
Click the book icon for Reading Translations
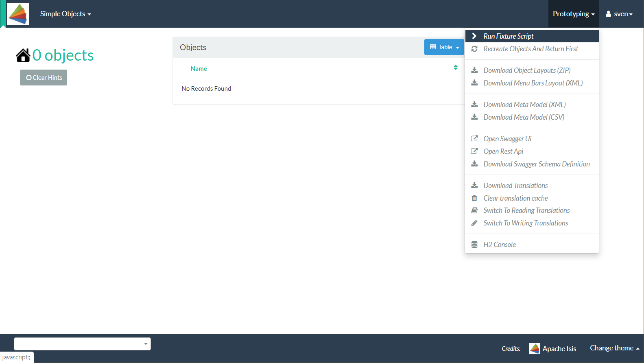474,210
